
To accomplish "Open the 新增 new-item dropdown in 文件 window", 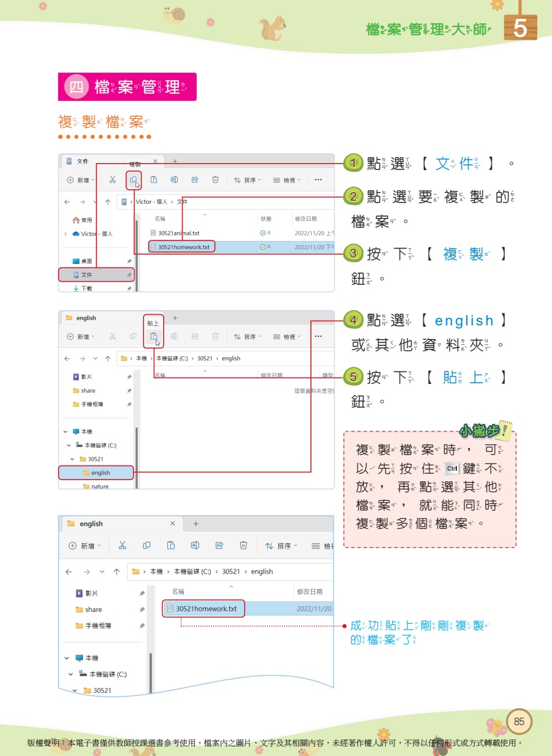I will [81, 180].
